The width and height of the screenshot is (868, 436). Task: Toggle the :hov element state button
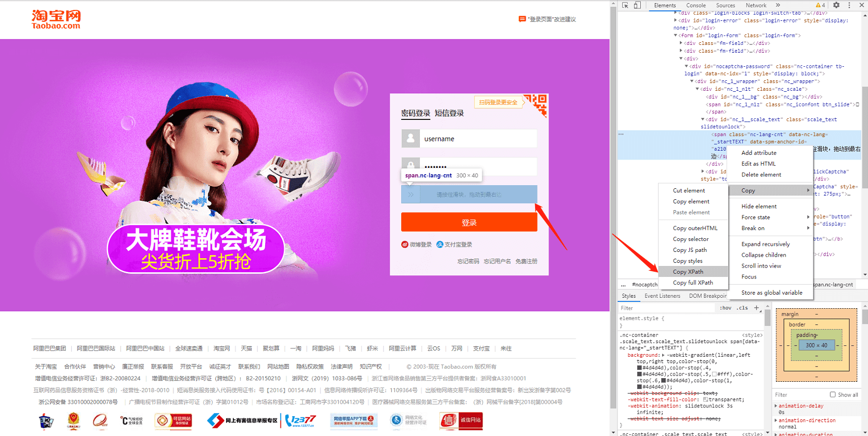726,308
